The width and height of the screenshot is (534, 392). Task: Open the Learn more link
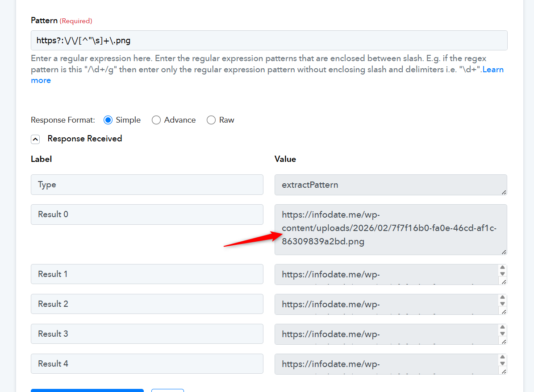coord(492,70)
